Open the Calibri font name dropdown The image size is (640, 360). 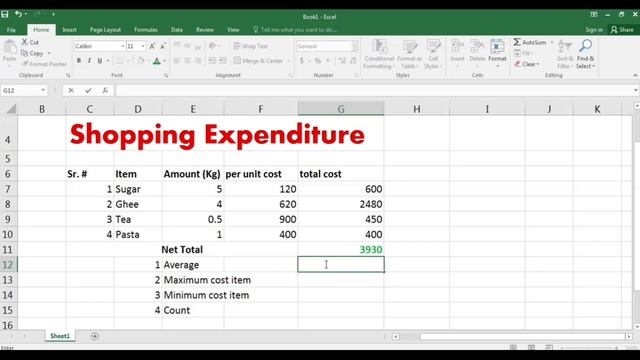coord(122,46)
